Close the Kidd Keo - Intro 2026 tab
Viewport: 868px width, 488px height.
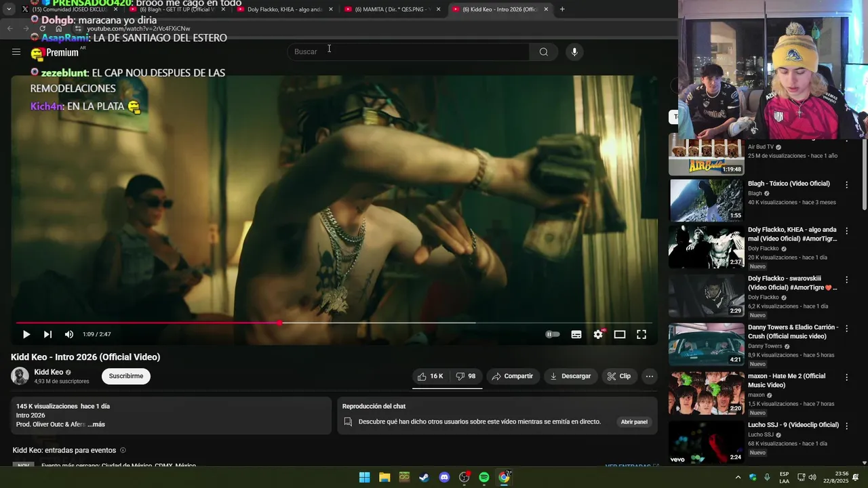tap(546, 9)
